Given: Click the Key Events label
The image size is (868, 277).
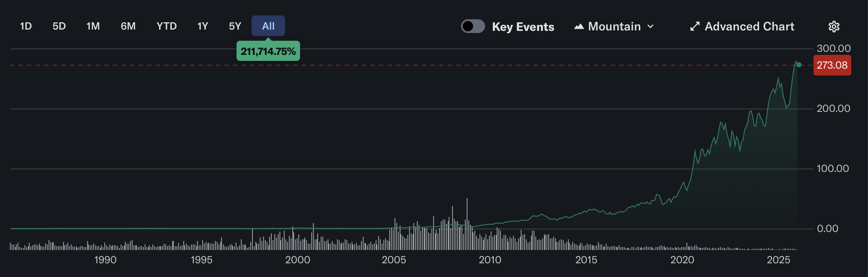Looking at the screenshot, I should click(523, 27).
